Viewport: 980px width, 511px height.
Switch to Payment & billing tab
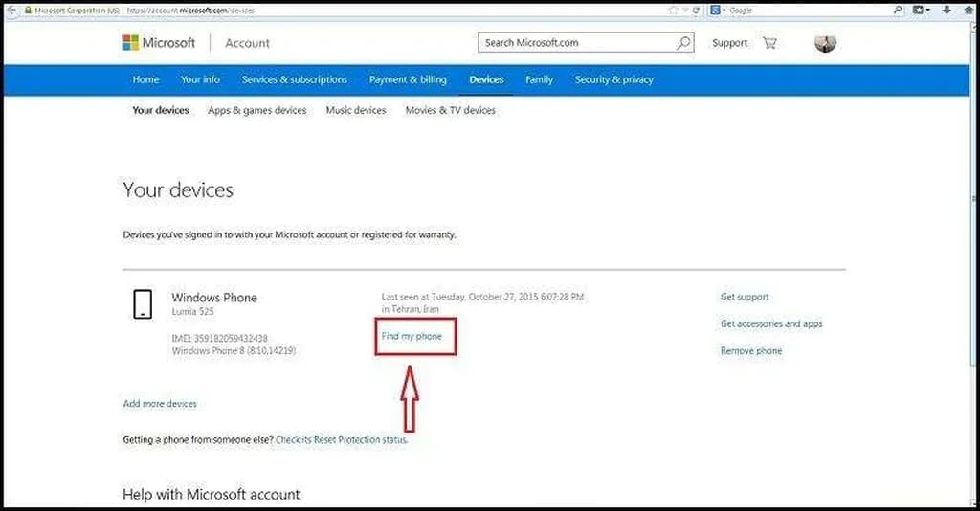(408, 79)
